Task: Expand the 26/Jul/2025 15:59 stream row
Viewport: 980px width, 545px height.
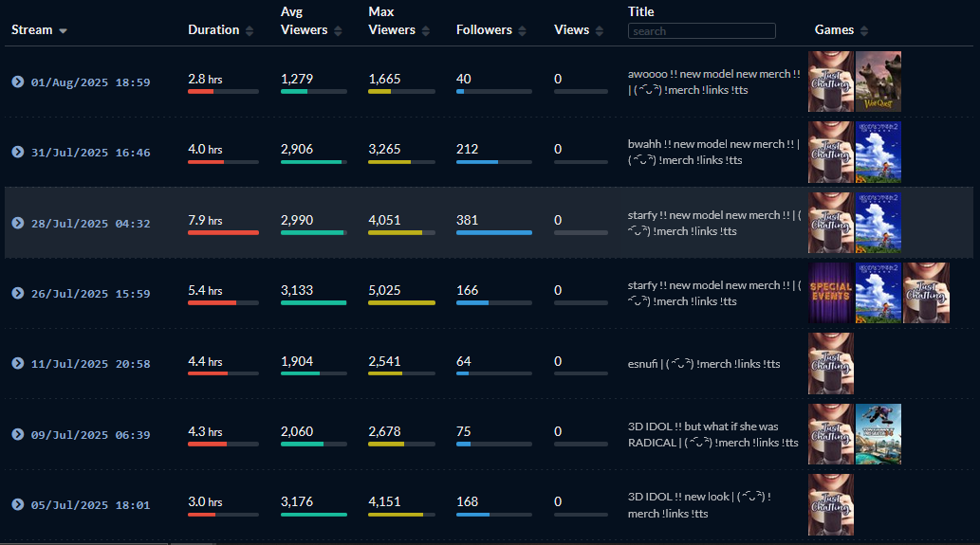Action: click(x=17, y=293)
